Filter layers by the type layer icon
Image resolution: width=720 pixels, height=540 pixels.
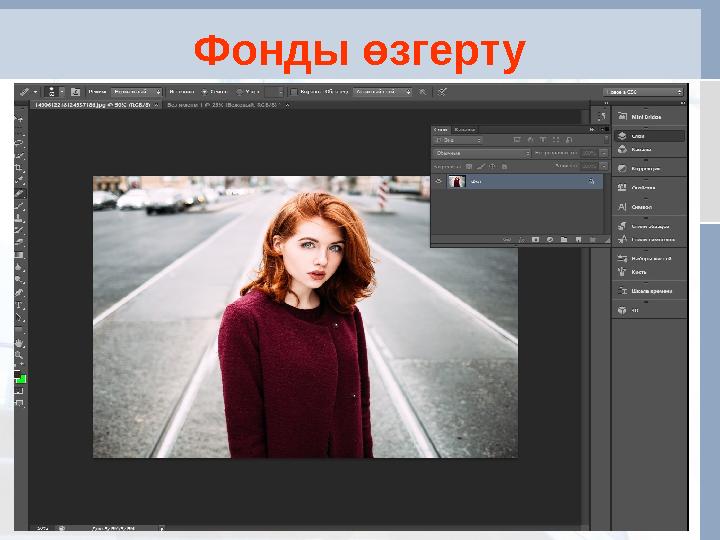pos(543,140)
